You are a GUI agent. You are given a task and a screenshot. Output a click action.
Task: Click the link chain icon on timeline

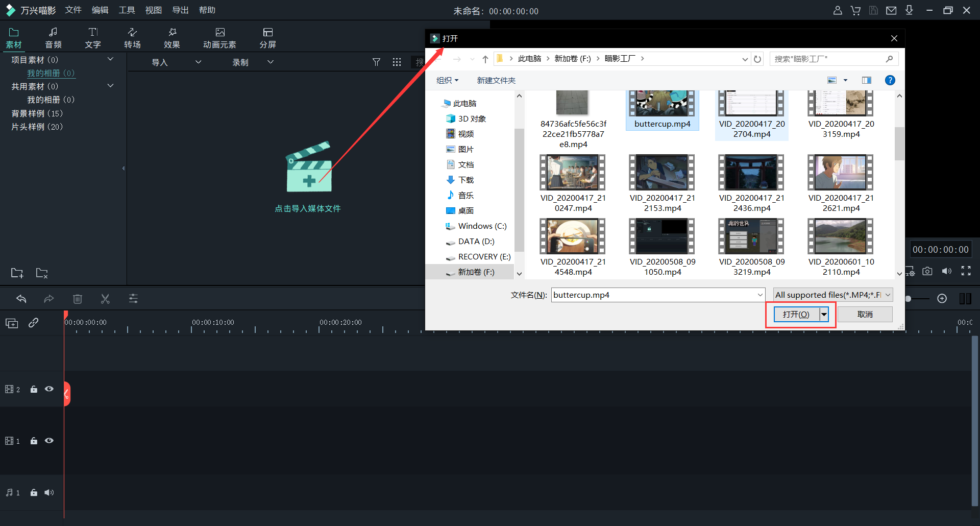coord(34,323)
